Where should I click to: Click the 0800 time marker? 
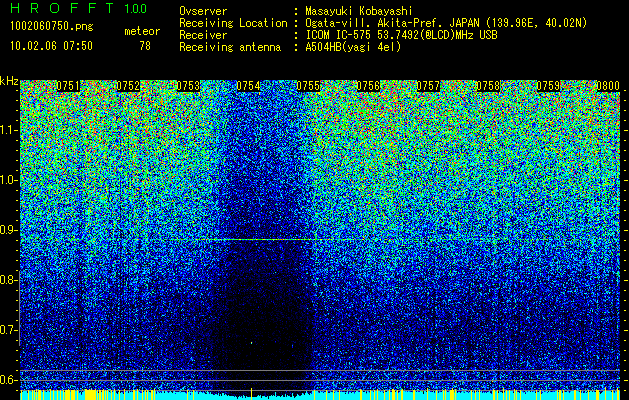click(609, 86)
